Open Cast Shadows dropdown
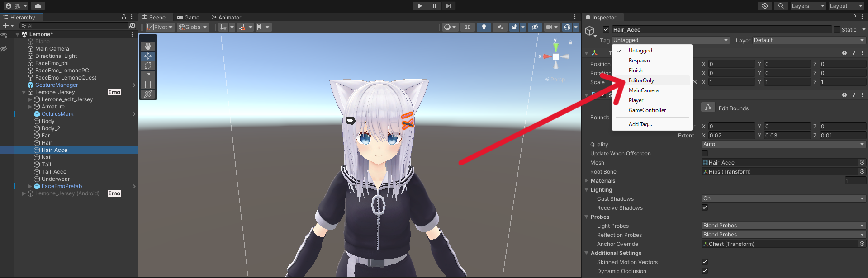 783,198
